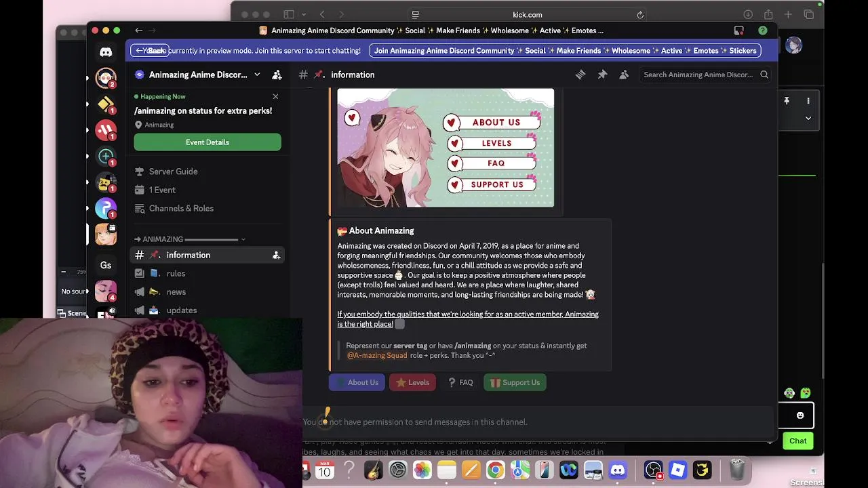The image size is (868, 488).
Task: Click the Levels button
Action: click(413, 382)
